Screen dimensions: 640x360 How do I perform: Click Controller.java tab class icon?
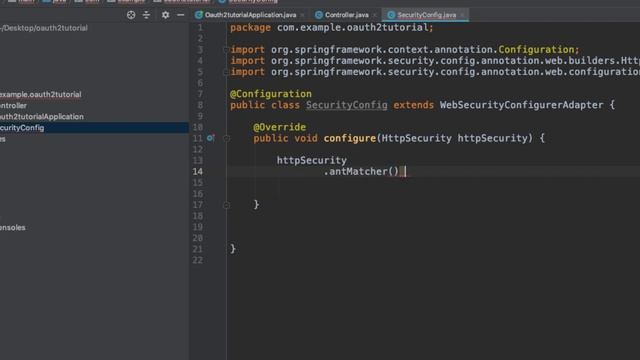(319, 15)
